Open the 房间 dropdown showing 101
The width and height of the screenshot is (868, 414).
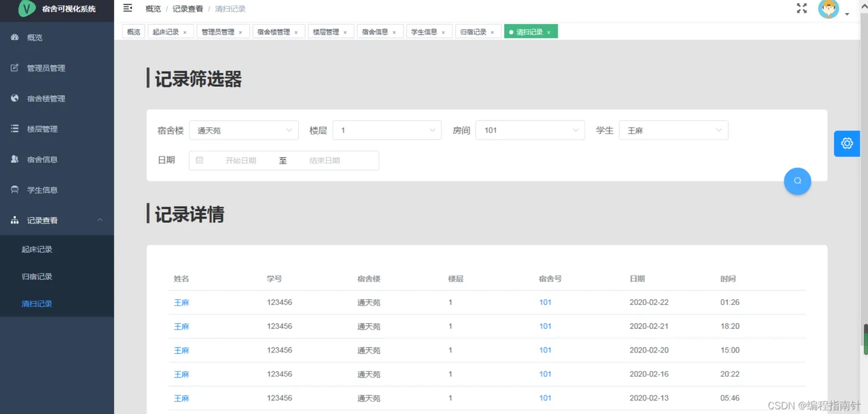(530, 130)
